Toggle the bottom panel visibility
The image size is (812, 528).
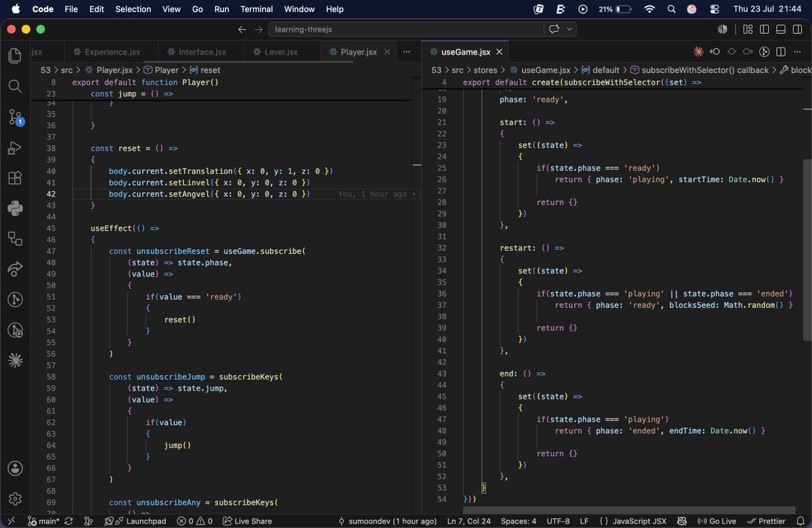point(781,29)
